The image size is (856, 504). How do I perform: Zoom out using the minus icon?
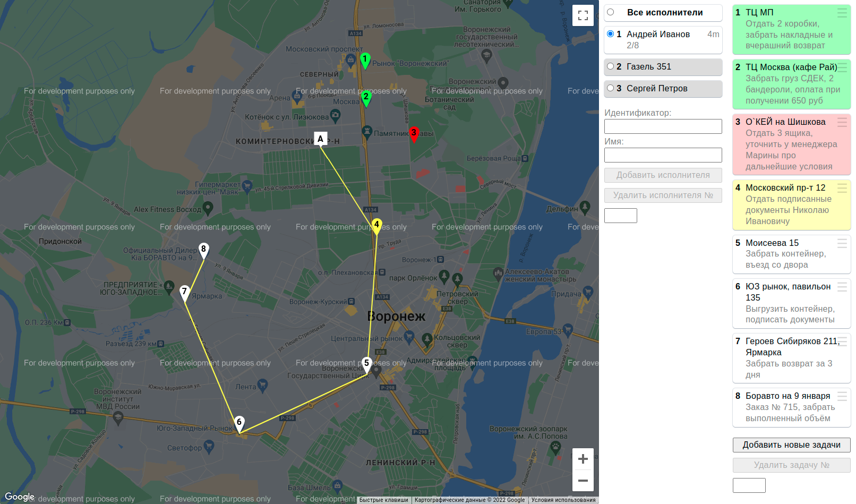(583, 480)
